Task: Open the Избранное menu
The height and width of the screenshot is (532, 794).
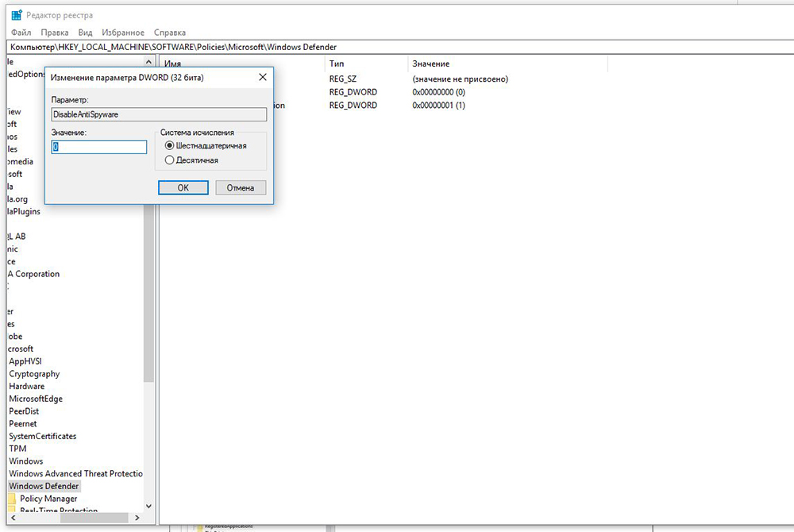Action: pyautogui.click(x=123, y=33)
